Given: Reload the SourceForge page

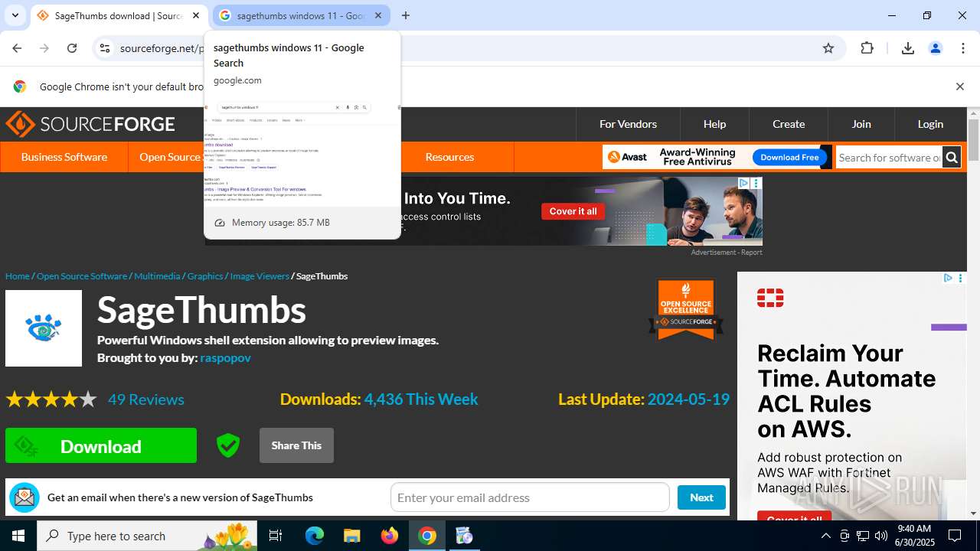Looking at the screenshot, I should click(72, 48).
